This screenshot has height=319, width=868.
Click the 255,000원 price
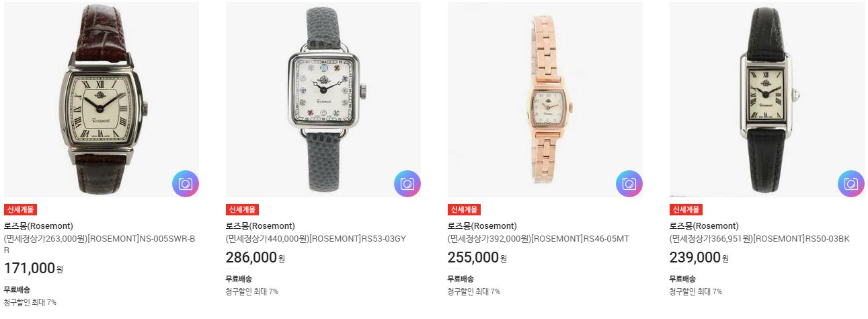coord(477,257)
